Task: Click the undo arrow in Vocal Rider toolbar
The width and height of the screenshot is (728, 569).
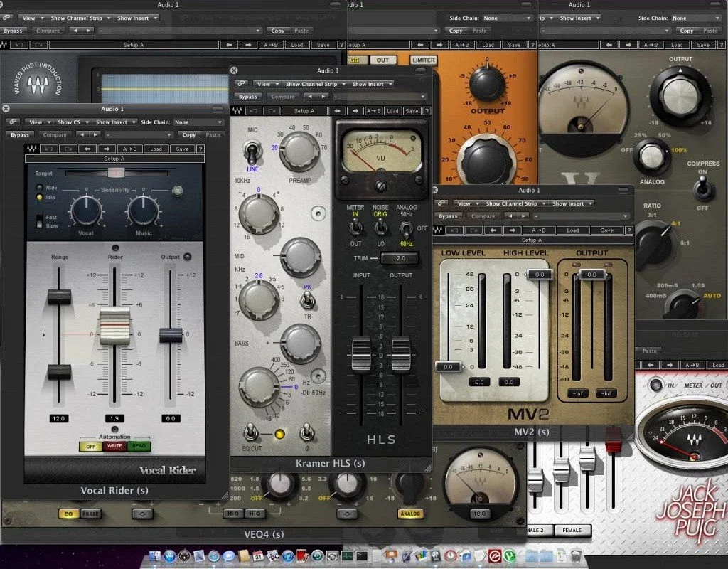Action: point(50,149)
